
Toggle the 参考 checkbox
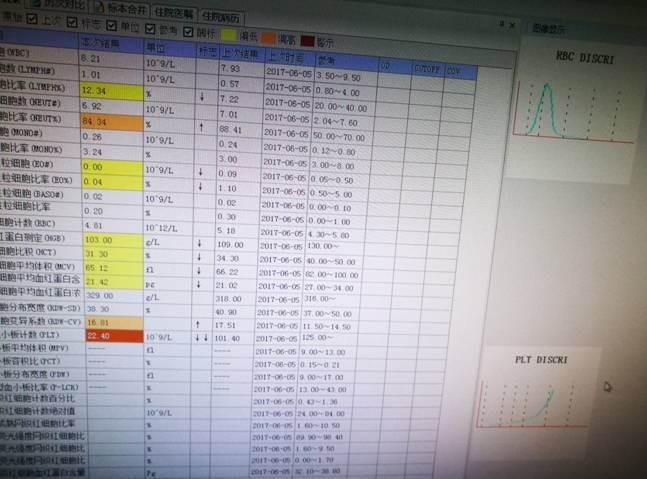tap(150, 29)
